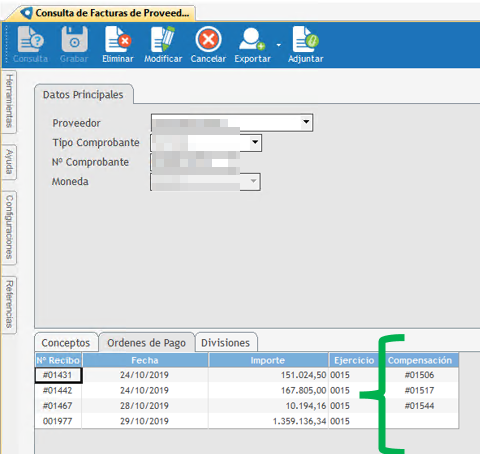Click the Nº Comprobante input field
The width and height of the screenshot is (480, 454).
coord(195,162)
